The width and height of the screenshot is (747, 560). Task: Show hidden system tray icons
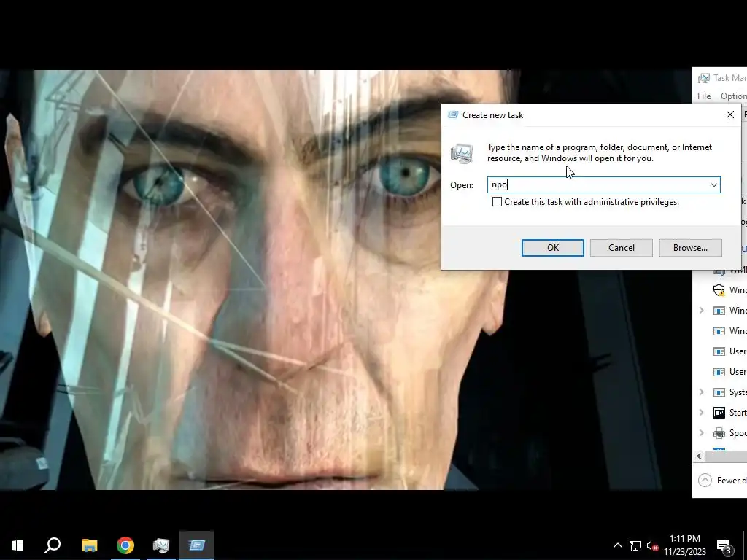(617, 545)
